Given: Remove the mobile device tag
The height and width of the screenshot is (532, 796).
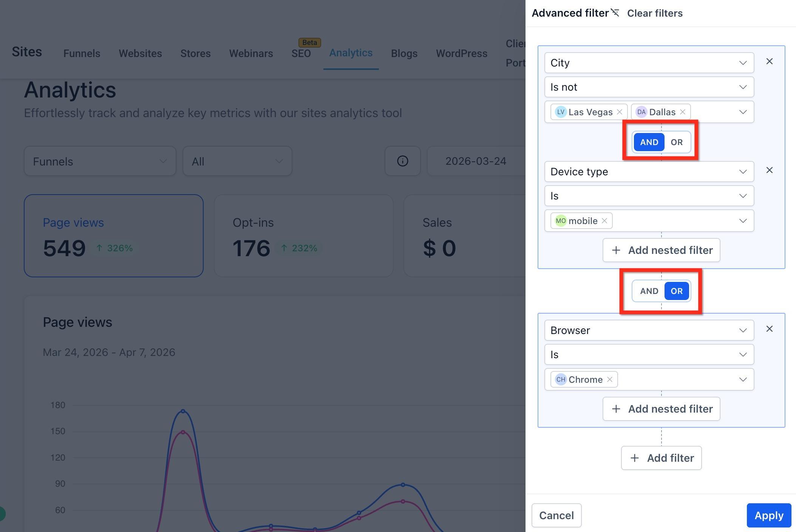Looking at the screenshot, I should (604, 221).
